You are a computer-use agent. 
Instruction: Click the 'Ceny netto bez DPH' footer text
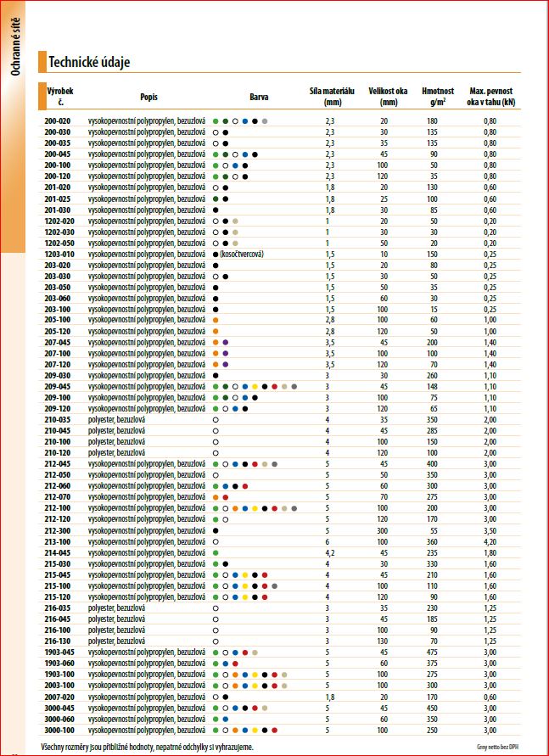[x=498, y=747]
